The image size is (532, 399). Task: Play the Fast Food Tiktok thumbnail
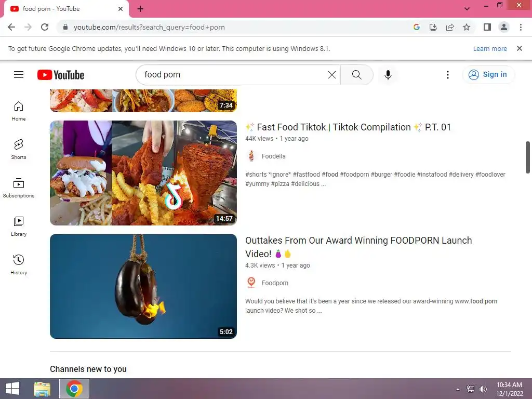143,173
